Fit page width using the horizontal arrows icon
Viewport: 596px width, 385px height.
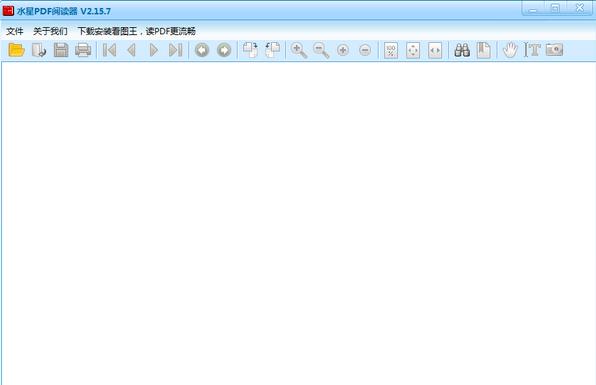[435, 50]
